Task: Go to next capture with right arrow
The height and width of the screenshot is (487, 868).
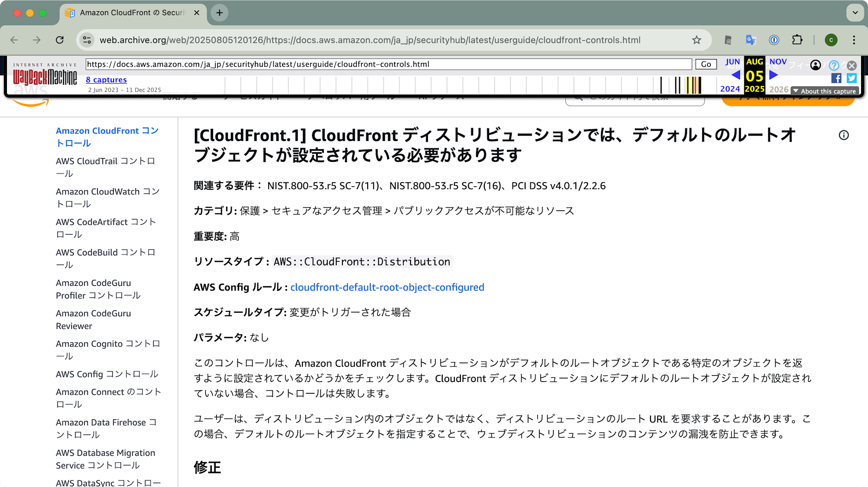Action: click(773, 75)
